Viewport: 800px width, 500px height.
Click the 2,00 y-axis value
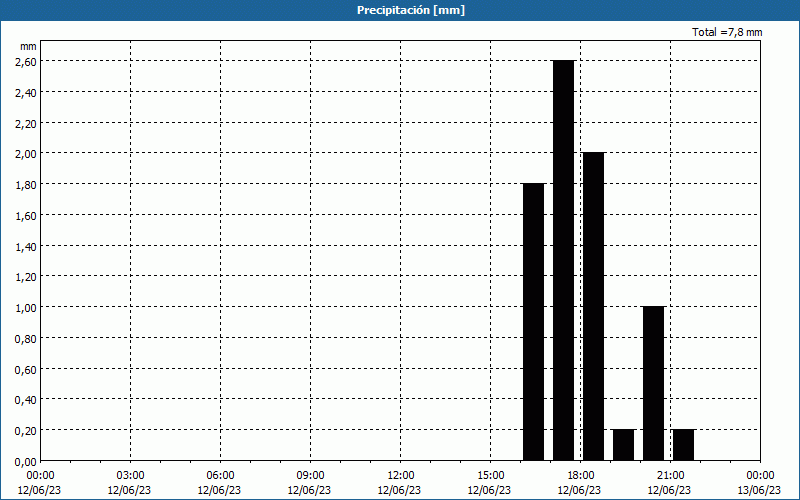point(26,154)
